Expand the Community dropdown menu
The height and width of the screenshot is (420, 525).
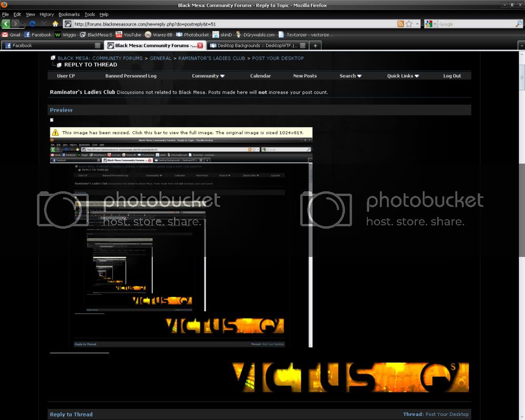[x=208, y=76]
